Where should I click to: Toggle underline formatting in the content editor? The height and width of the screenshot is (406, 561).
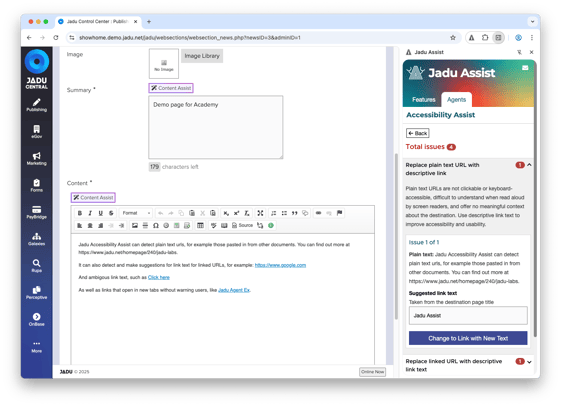(101, 213)
